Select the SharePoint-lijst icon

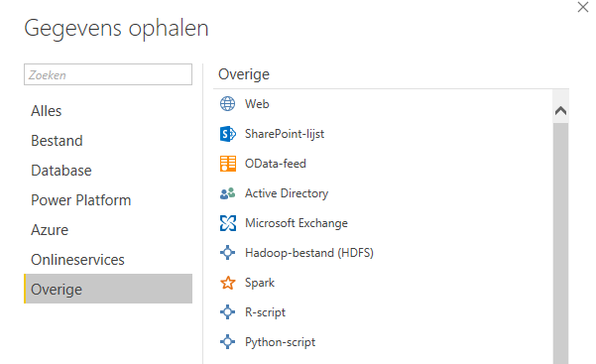click(x=228, y=134)
